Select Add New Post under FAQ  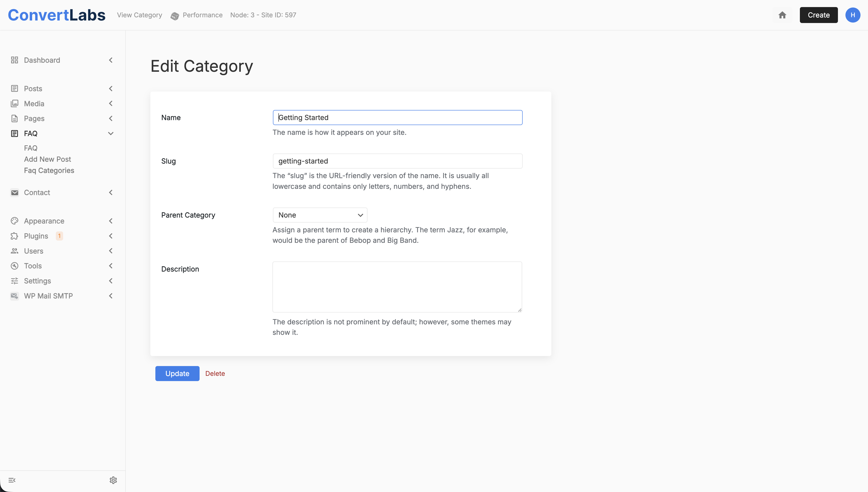(47, 159)
